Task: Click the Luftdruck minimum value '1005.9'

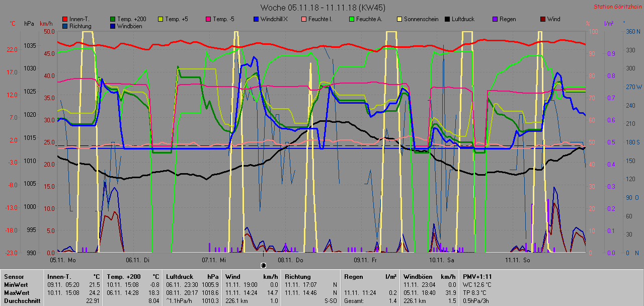Action: point(210,285)
